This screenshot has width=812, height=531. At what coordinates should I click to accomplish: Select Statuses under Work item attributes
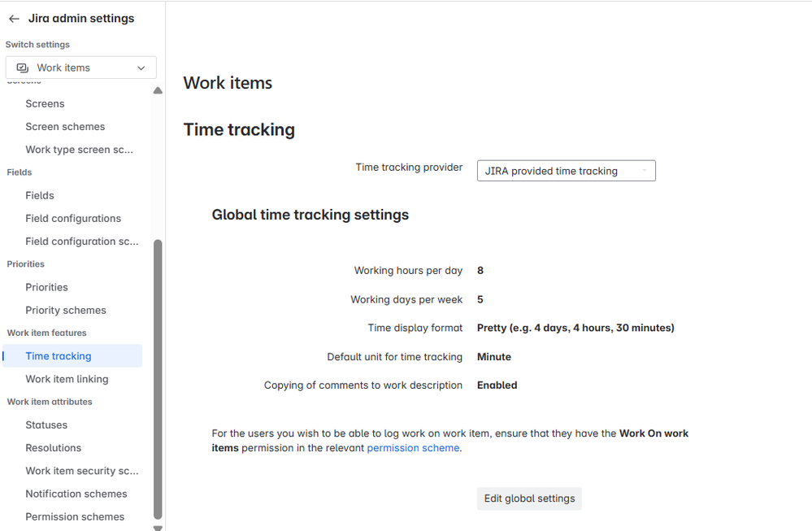coord(46,424)
